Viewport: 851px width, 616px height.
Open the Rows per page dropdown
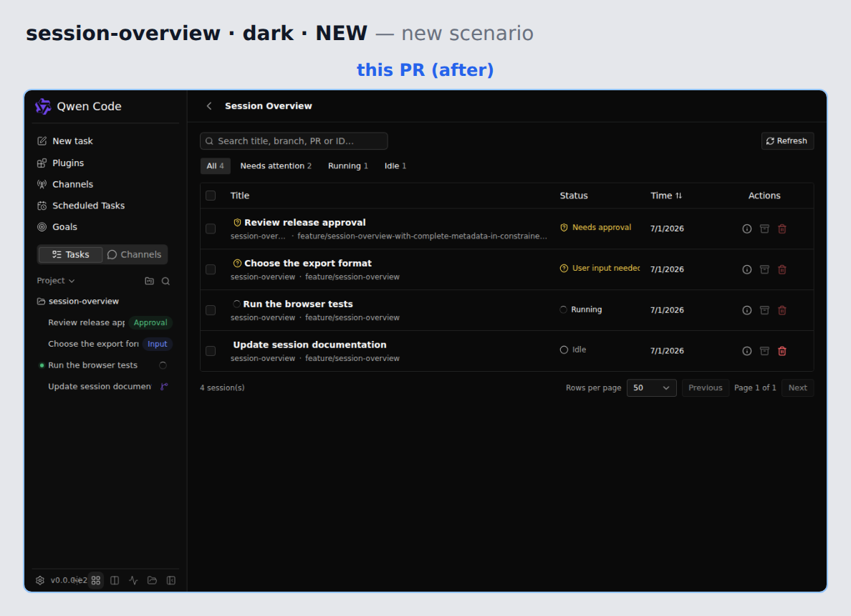[651, 388]
